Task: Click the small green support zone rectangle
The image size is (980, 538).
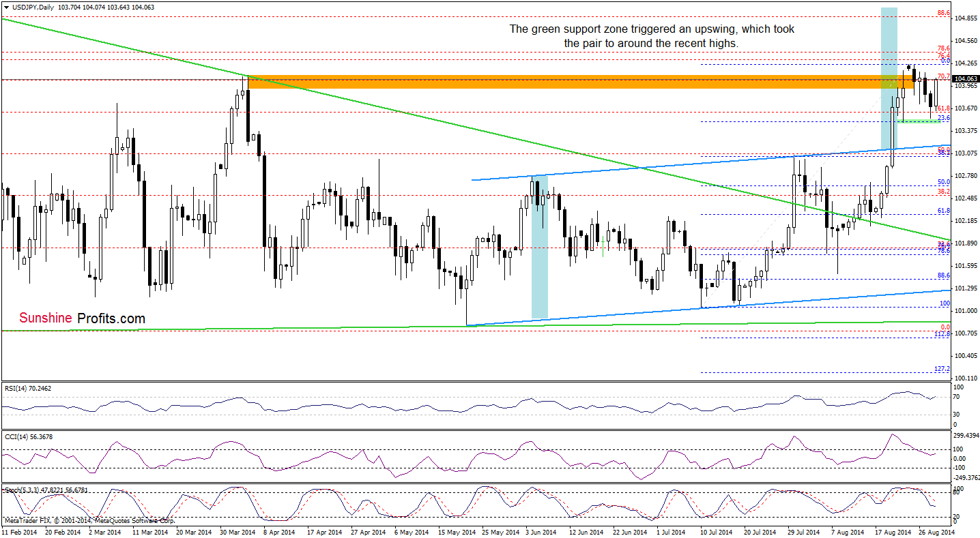Action: point(919,121)
